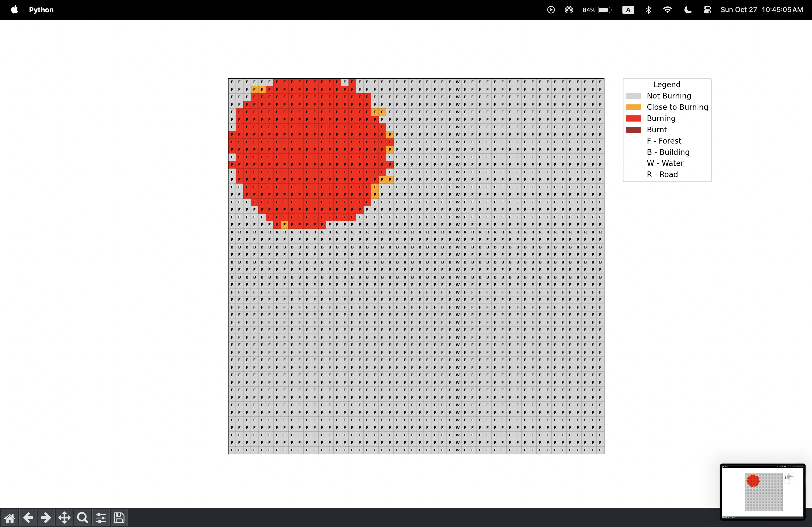This screenshot has height=527, width=812.
Task: Activate the Zoom magnifier tool
Action: (82, 518)
